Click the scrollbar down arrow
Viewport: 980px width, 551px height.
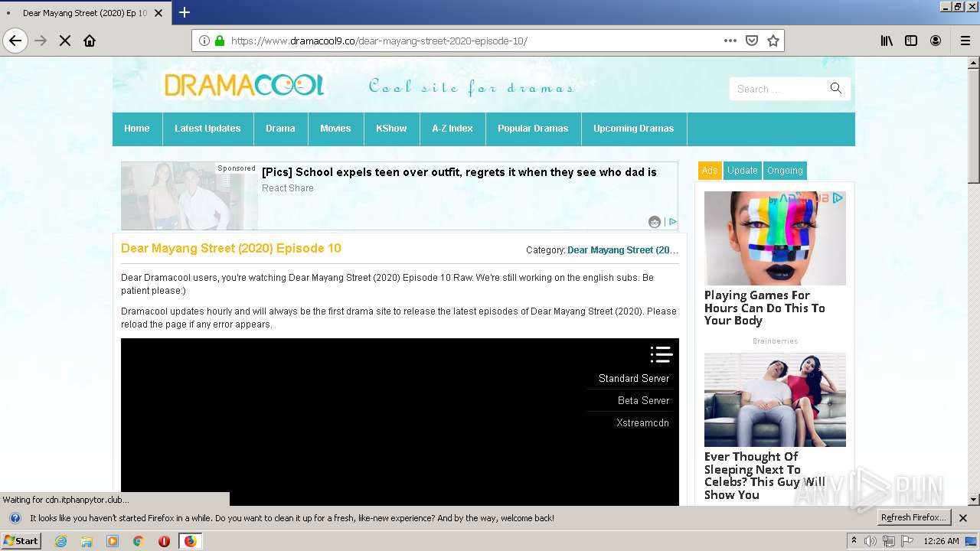974,500
